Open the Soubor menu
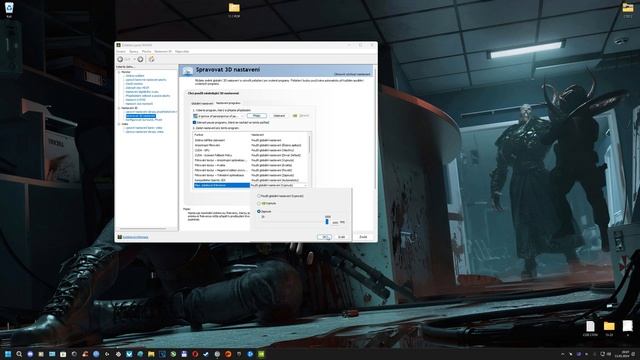 point(121,52)
